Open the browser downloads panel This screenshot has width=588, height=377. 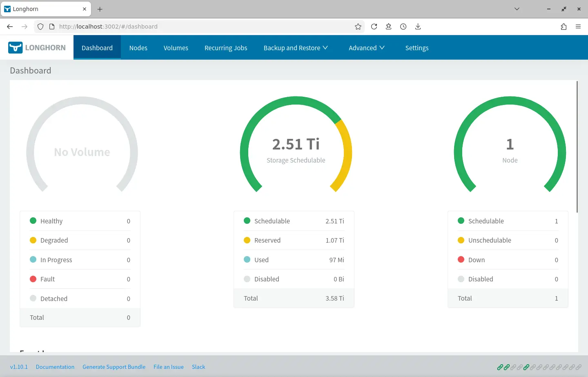coord(418,27)
